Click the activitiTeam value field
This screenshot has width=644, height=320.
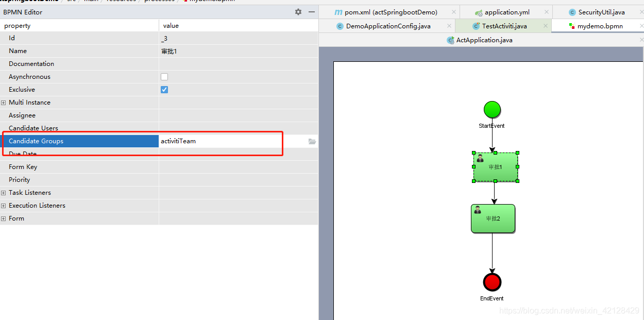[222, 141]
